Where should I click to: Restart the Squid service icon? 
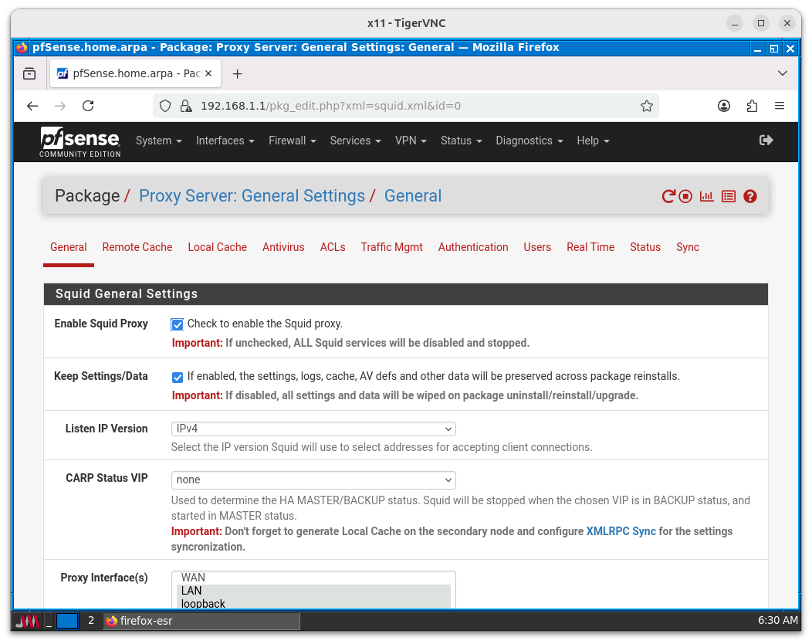[x=668, y=196]
